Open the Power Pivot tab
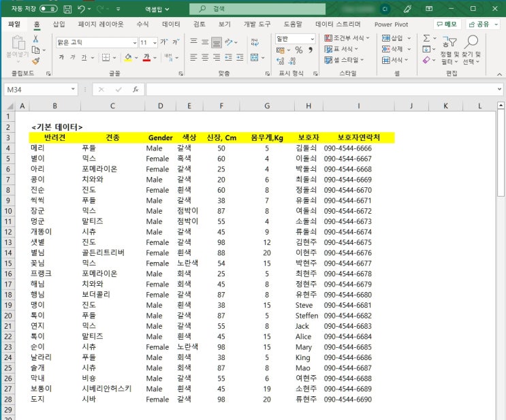Screen dimensions: 506x420 tap(391, 25)
